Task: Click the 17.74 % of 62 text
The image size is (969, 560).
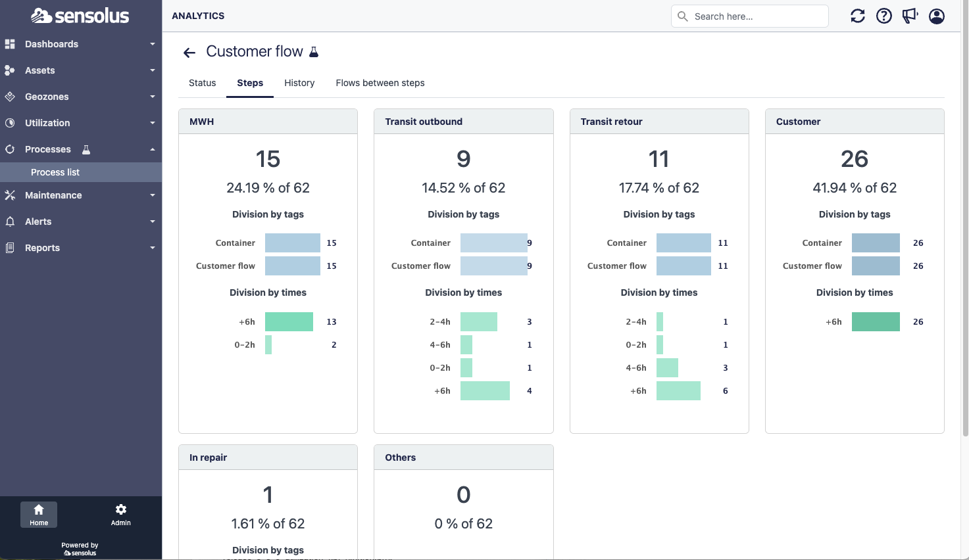Action: 659,188
